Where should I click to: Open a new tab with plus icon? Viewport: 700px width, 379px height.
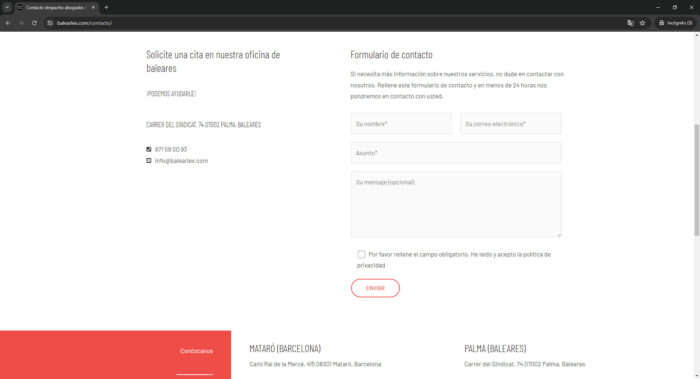coord(106,8)
